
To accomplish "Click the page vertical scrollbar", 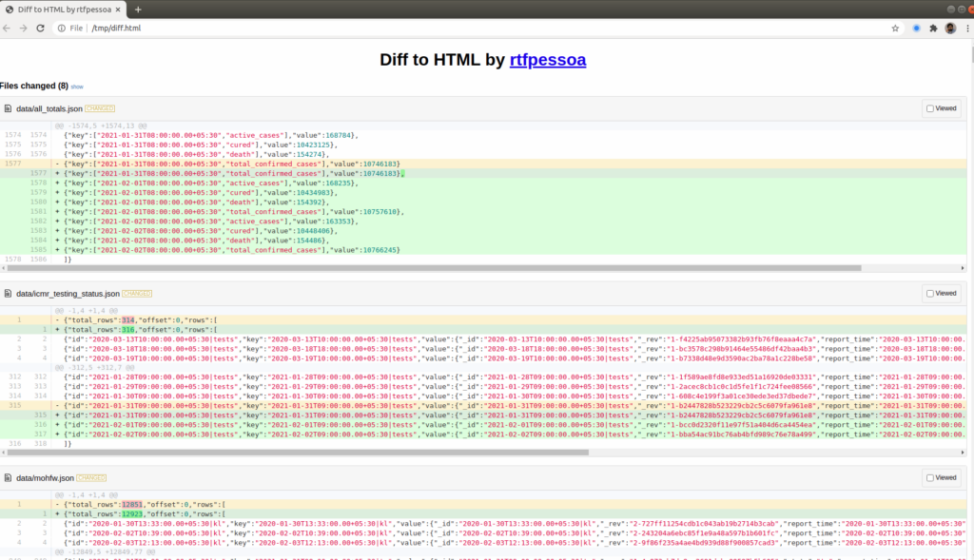I will point(971,53).
